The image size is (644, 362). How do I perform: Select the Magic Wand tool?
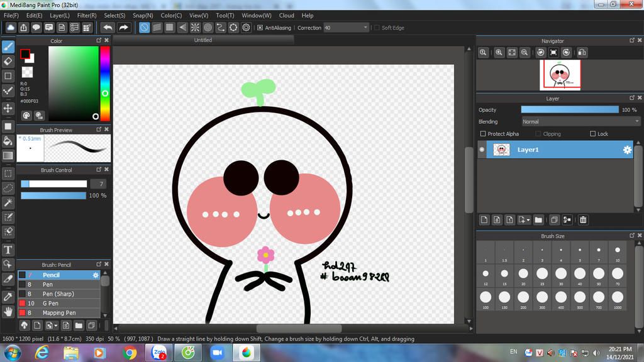click(8, 202)
